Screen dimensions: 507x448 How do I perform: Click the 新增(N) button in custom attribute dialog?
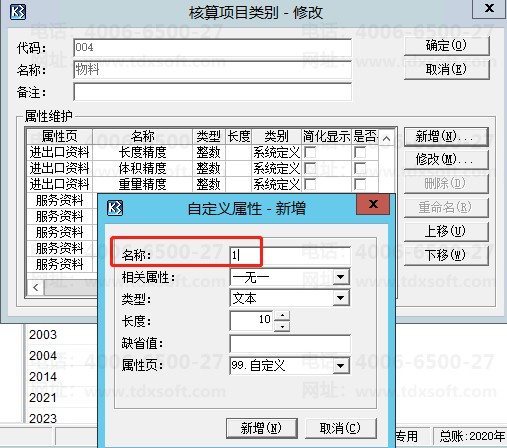tap(262, 428)
